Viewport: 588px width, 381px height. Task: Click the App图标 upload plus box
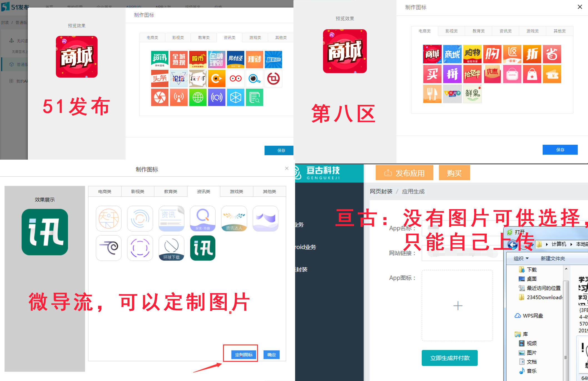click(x=457, y=306)
